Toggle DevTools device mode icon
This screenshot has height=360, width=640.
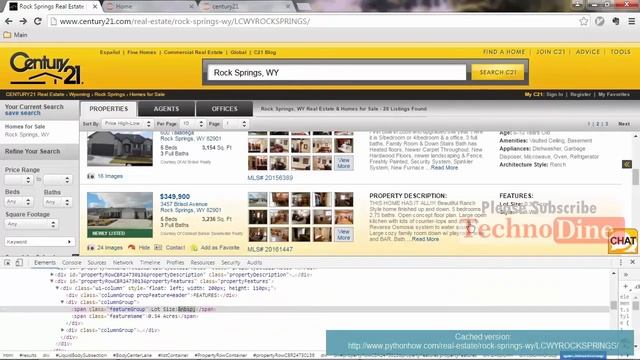(19, 262)
